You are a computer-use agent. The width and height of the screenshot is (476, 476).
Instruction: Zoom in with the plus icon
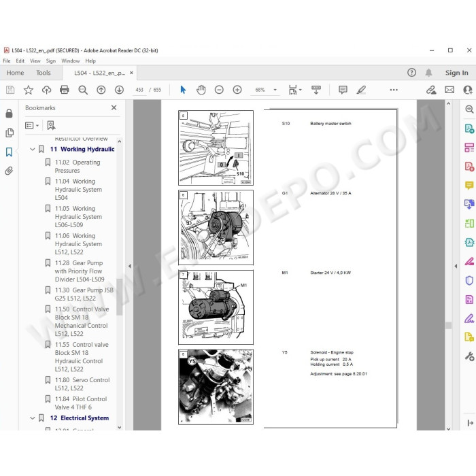click(237, 90)
